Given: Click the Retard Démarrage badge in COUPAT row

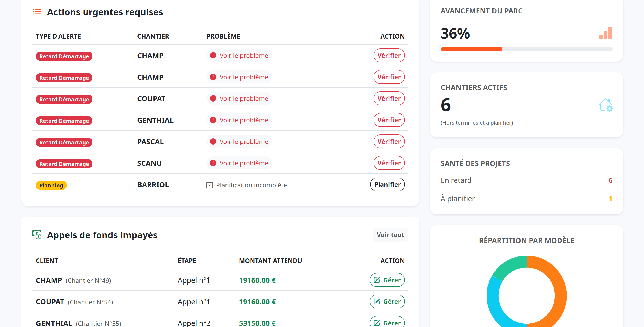Looking at the screenshot, I should [64, 99].
